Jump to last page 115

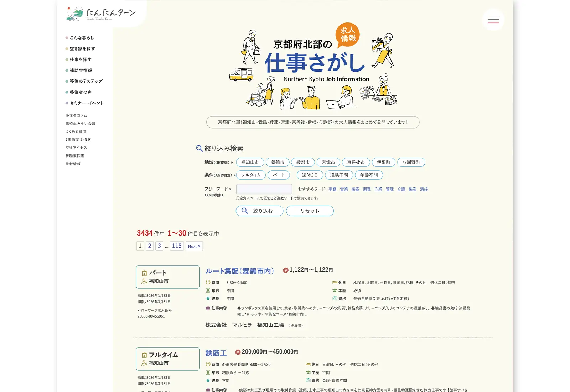point(177,246)
